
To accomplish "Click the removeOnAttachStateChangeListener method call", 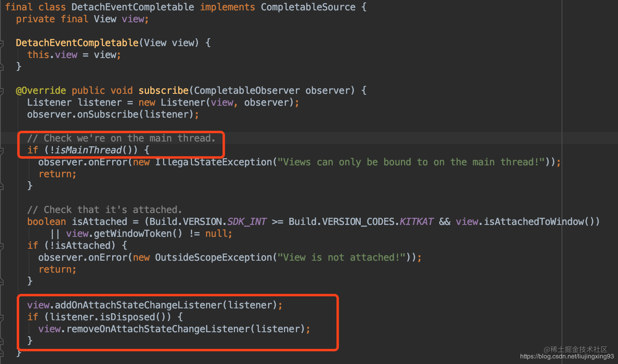I will pyautogui.click(x=158, y=329).
